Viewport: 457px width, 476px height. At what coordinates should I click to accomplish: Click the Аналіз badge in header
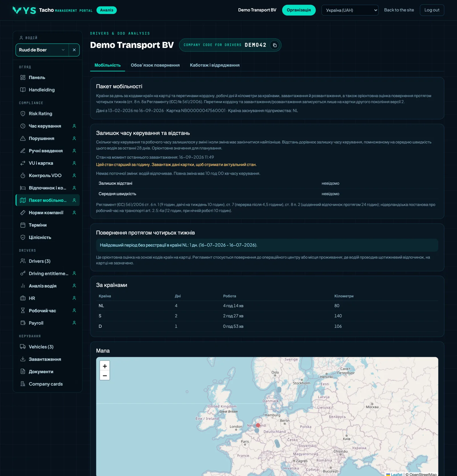click(107, 10)
